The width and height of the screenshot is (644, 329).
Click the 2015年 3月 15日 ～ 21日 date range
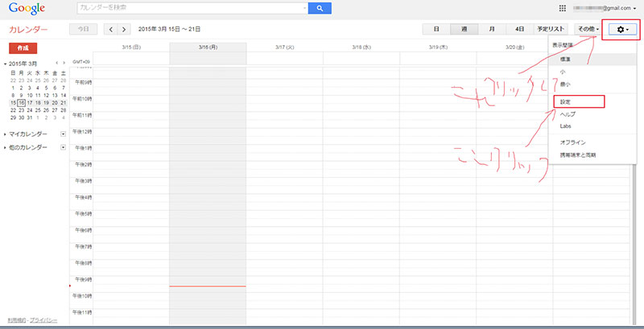pyautogui.click(x=169, y=29)
